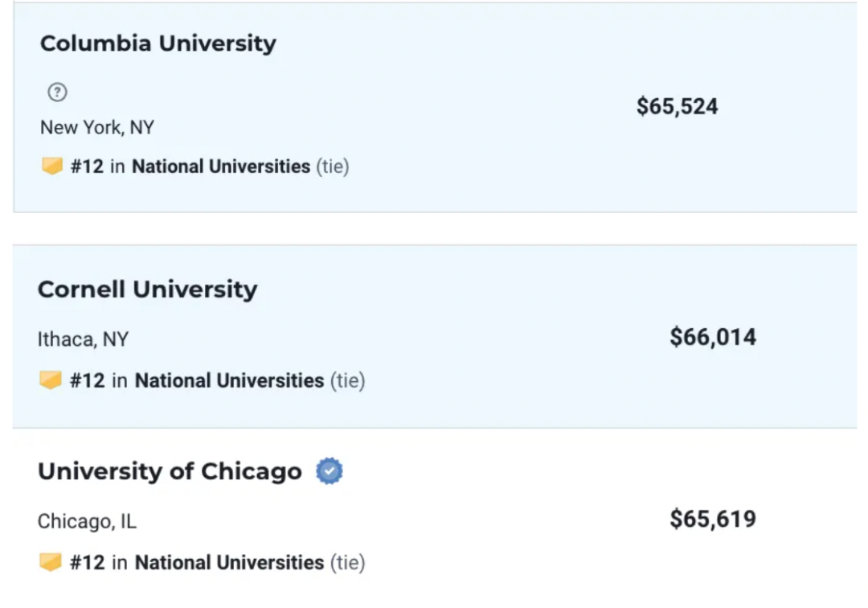Click the Chicago, IL location text

point(87,521)
